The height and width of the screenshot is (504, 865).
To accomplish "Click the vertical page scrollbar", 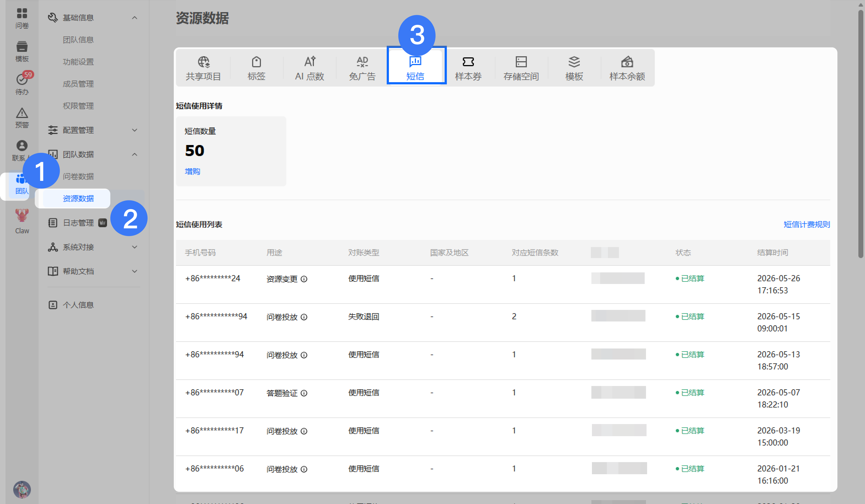I will [x=861, y=134].
